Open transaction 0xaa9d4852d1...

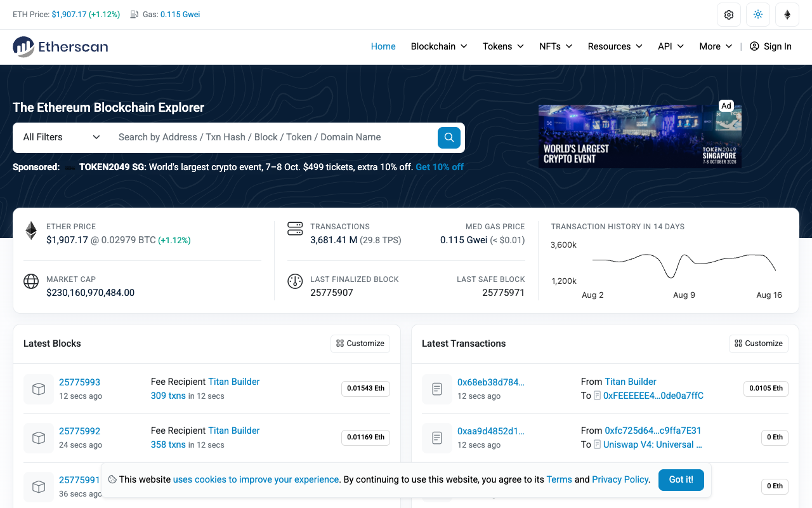coord(491,431)
